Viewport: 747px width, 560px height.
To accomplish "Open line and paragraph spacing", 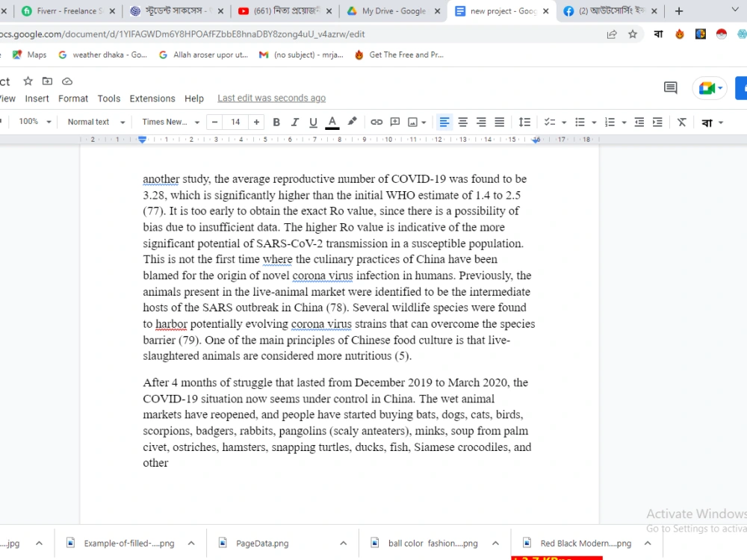I will (524, 122).
